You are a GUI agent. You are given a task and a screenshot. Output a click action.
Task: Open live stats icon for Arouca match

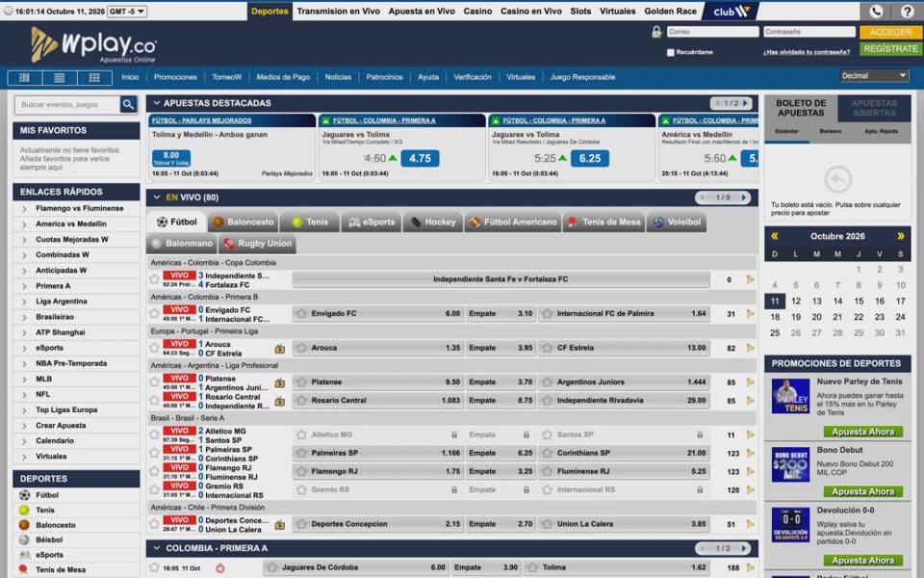point(280,349)
